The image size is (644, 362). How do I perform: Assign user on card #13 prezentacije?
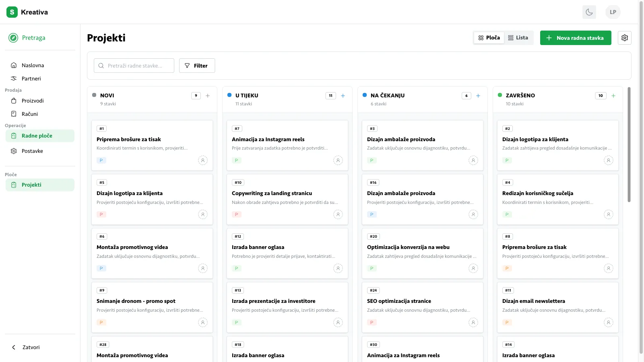pos(338,322)
